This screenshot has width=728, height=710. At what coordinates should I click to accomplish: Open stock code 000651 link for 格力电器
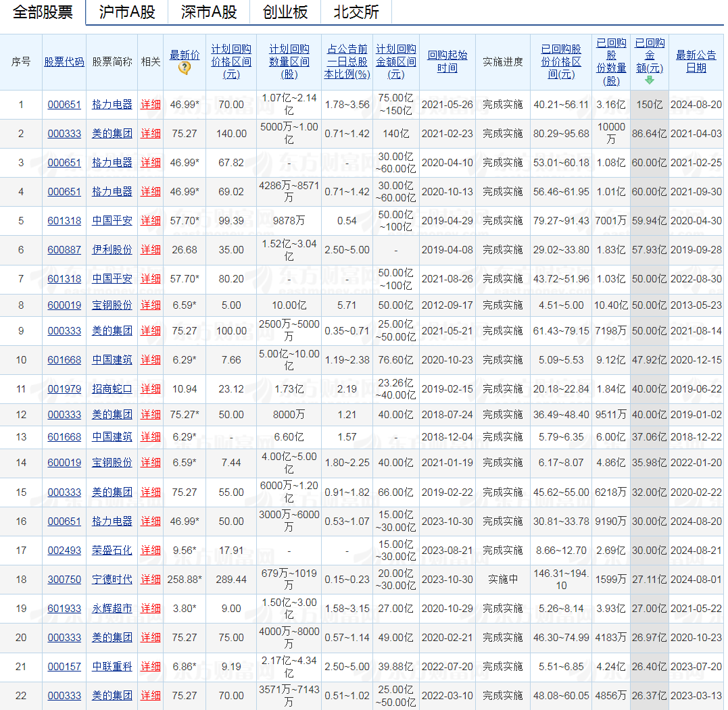click(x=64, y=105)
